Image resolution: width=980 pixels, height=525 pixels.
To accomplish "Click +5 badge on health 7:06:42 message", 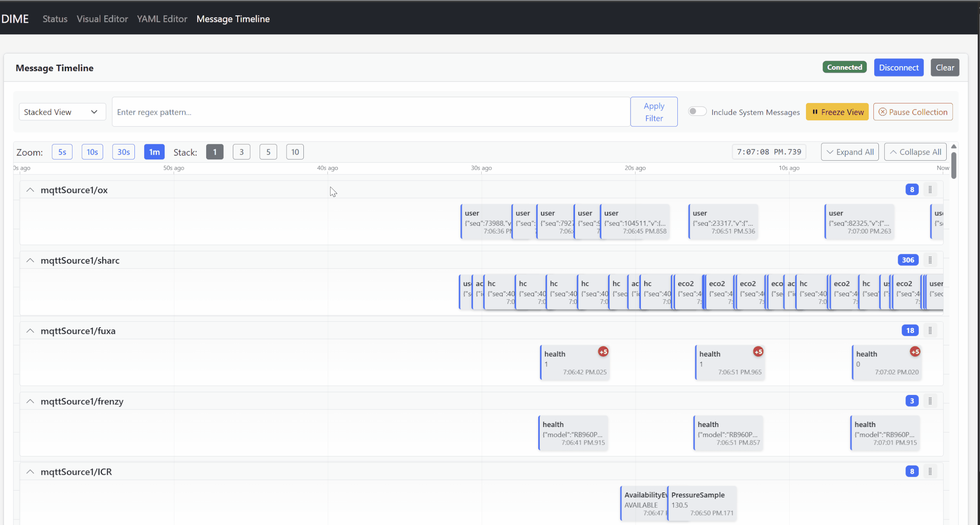I will coord(603,352).
